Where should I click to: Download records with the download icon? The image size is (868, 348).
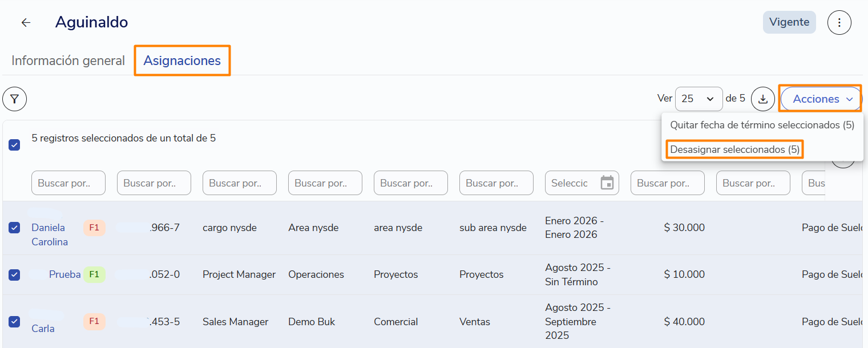click(x=763, y=99)
